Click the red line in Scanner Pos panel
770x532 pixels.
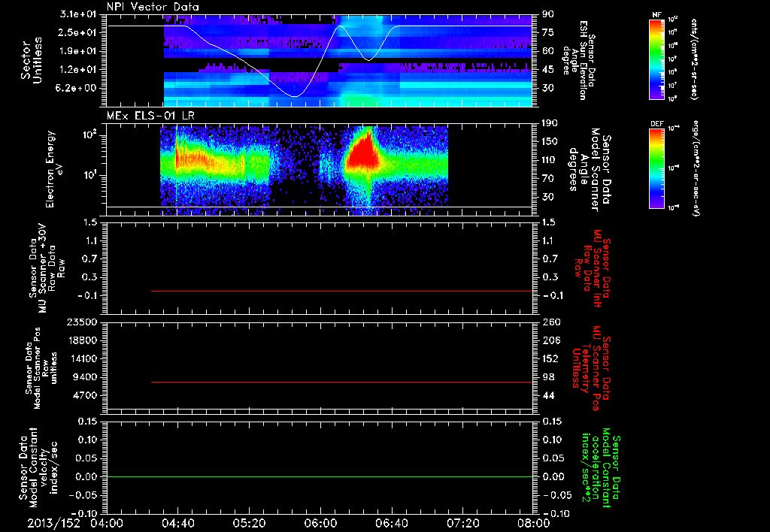click(342, 382)
